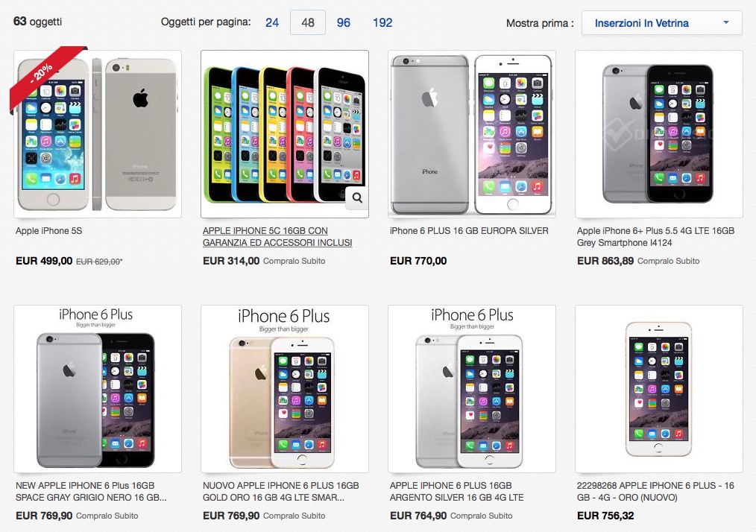This screenshot has width=756, height=532.
Task: Open APPLE IPHONE 5C 16GB CON GARANZIA link
Action: [x=277, y=237]
